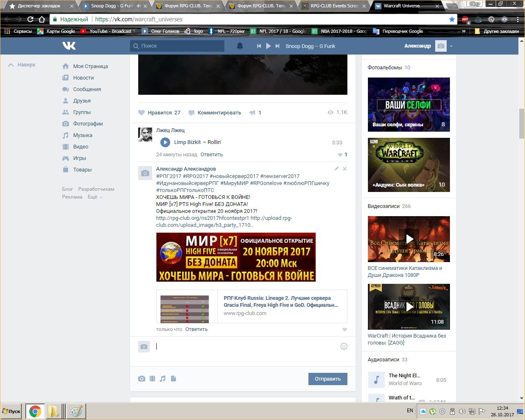Open the Блог footer link
Screen dimensions: 525x420
pyautogui.click(x=68, y=189)
